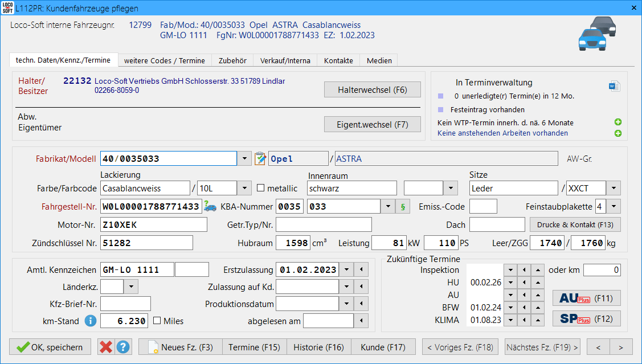Screen dimensions: 642x364
Task: Click the red X cancel icon
Action: 105,346
